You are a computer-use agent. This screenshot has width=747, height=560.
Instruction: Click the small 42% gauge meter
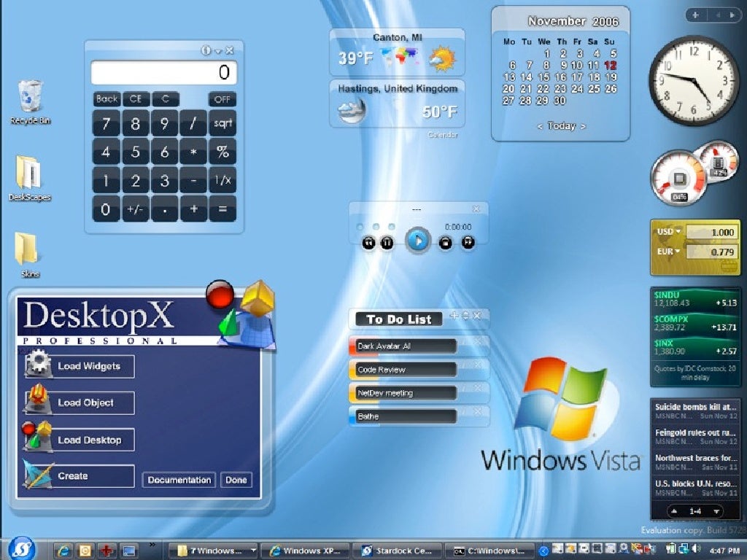click(718, 160)
